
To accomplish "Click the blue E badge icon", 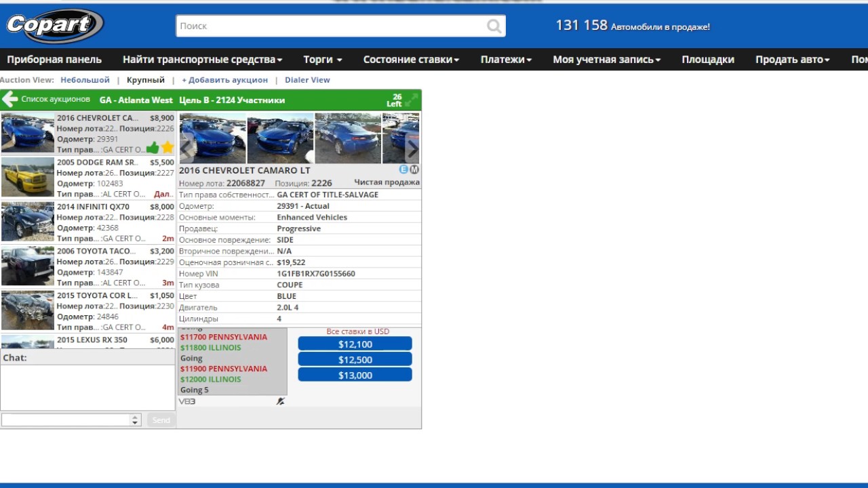I will [x=403, y=169].
